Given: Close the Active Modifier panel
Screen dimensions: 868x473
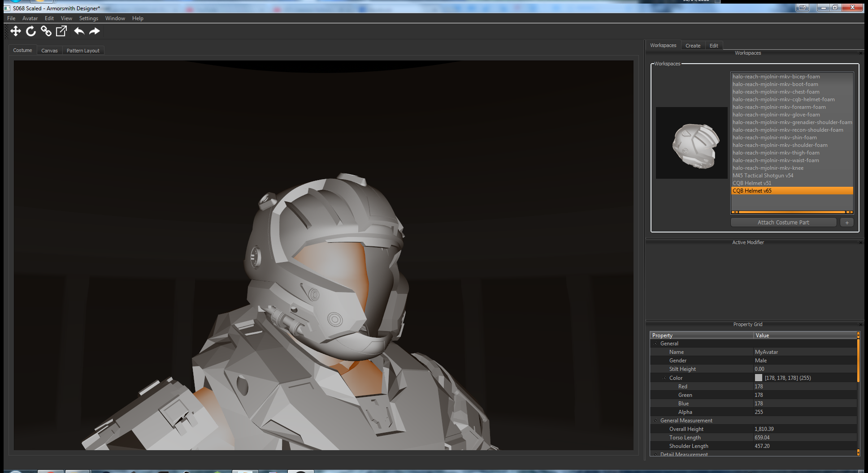Looking at the screenshot, I should click(x=860, y=242).
